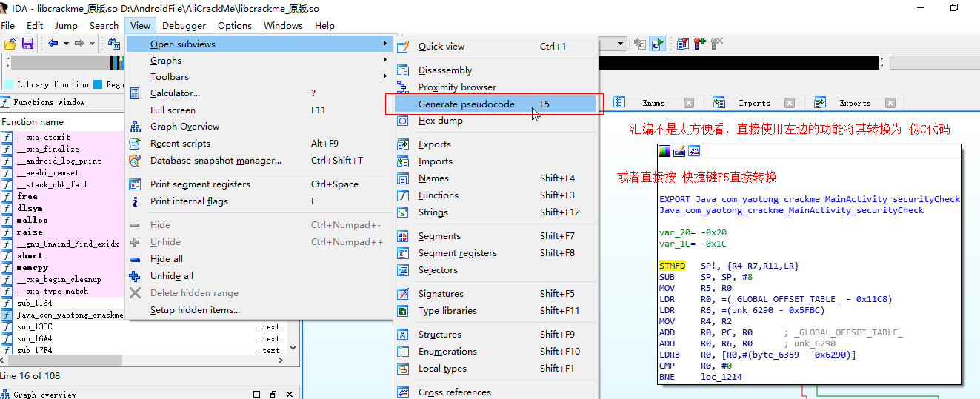Close the Imports tab
This screenshot has height=399, width=980.
(x=790, y=103)
